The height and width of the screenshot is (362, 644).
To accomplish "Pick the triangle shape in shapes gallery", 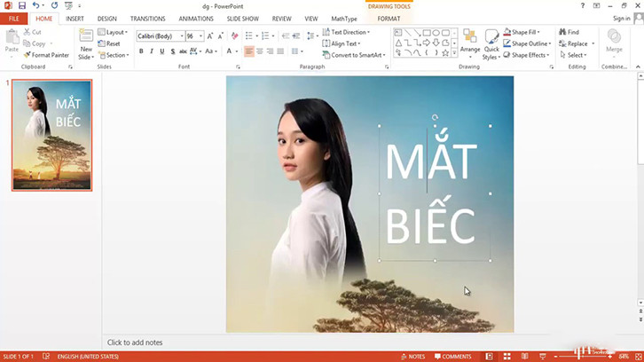I will pos(398,43).
